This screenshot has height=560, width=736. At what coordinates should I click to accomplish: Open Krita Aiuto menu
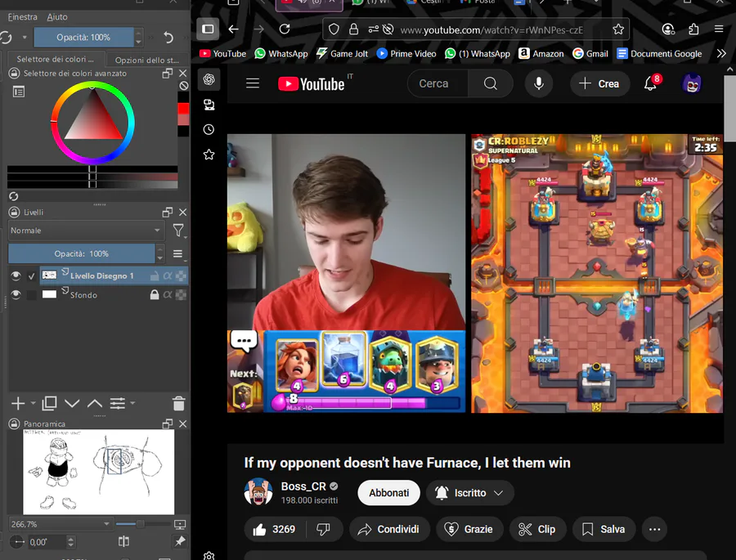[57, 17]
